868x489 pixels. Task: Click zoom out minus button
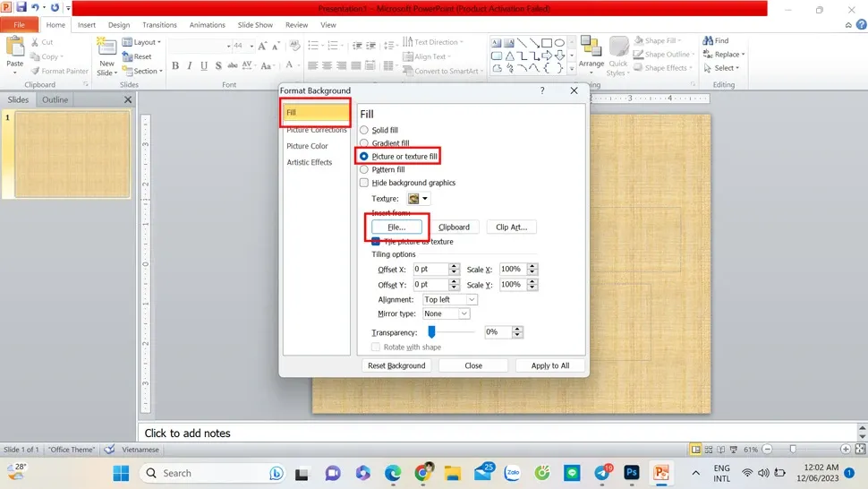click(767, 449)
